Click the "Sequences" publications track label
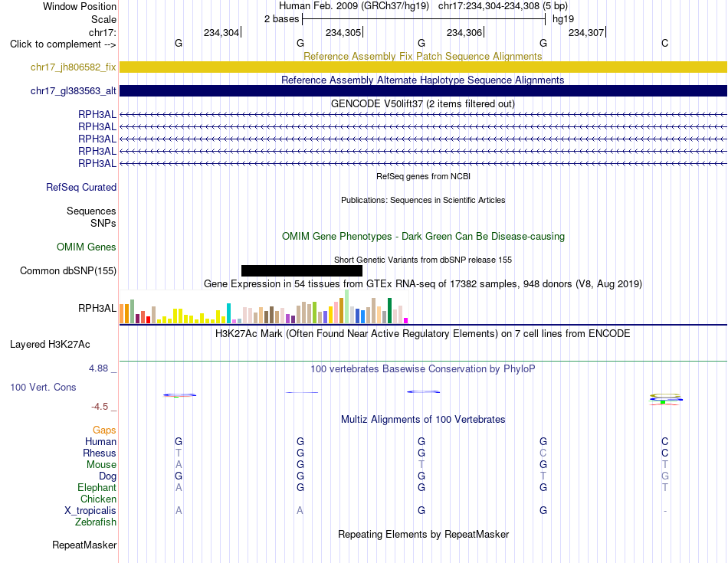 click(x=91, y=211)
